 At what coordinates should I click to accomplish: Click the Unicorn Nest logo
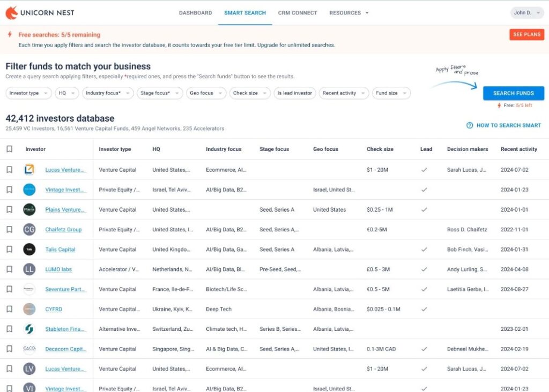[40, 13]
